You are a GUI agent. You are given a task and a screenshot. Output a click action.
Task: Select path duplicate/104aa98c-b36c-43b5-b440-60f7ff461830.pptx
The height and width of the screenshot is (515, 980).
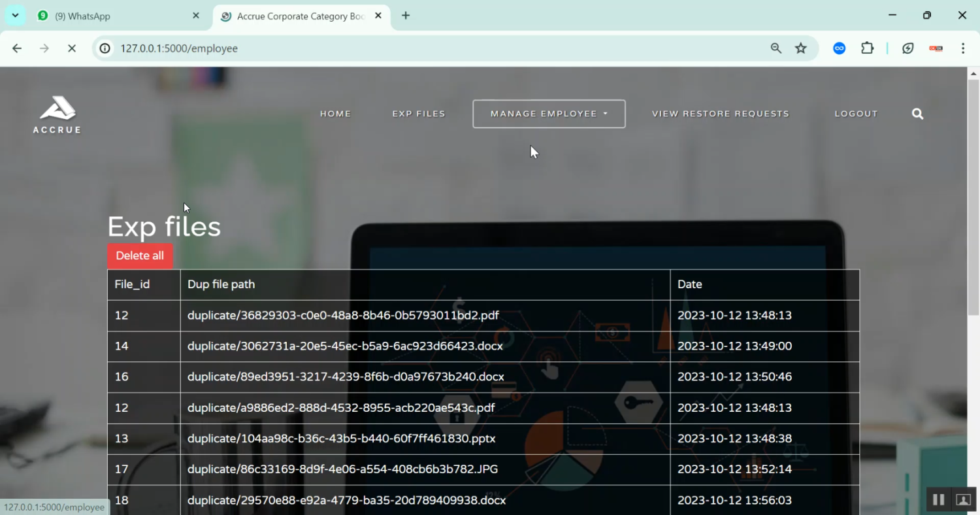pyautogui.click(x=341, y=438)
